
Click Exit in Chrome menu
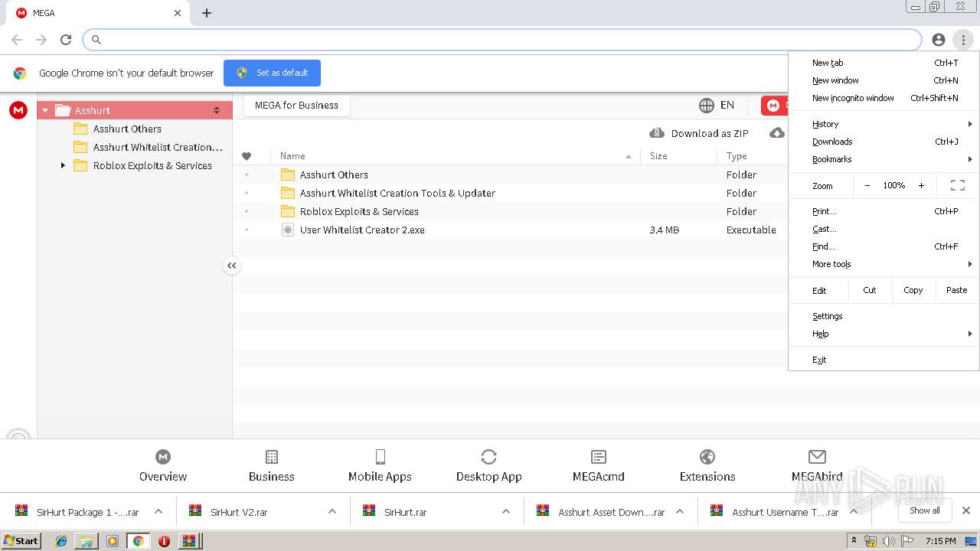tap(884, 360)
